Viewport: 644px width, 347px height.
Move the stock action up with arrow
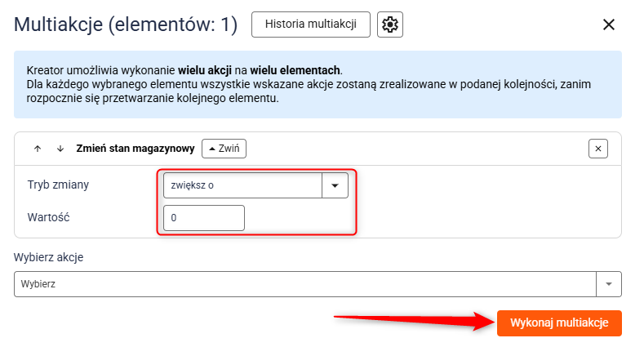click(38, 149)
